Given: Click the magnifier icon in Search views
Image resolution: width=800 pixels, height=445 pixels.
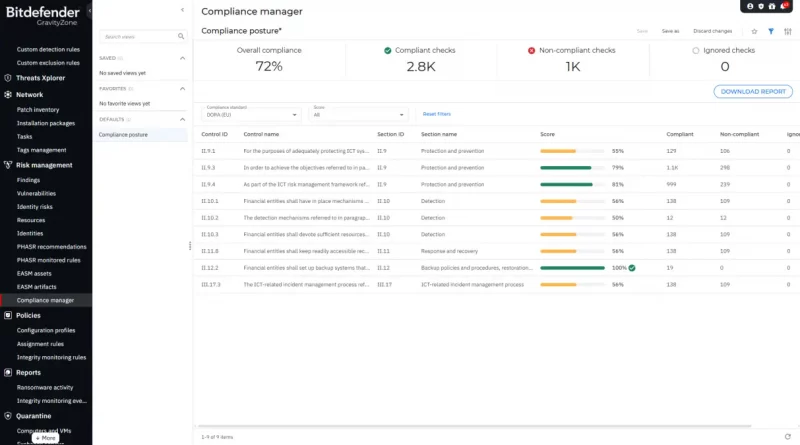Looking at the screenshot, I should click(181, 36).
